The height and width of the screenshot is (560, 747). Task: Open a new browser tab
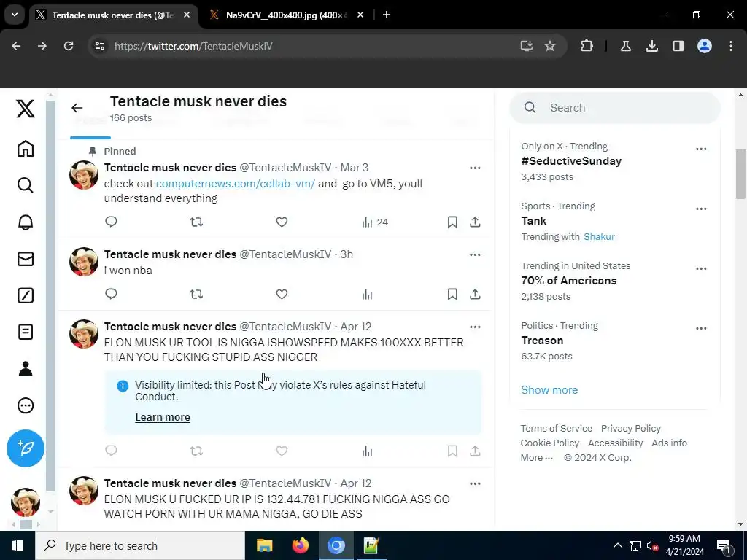387,15
